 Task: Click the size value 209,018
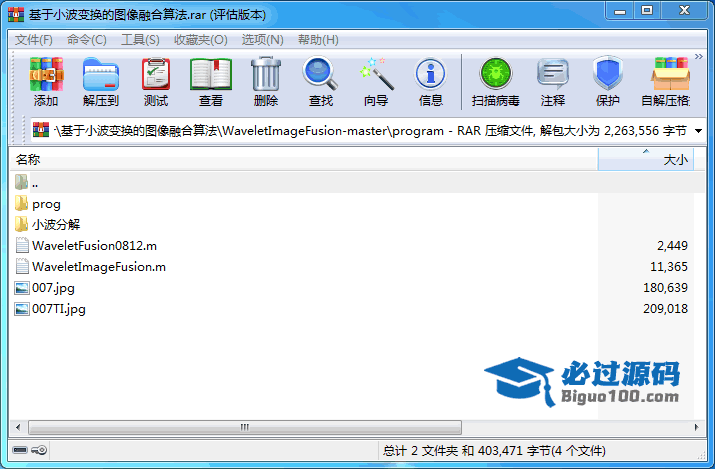click(x=665, y=309)
